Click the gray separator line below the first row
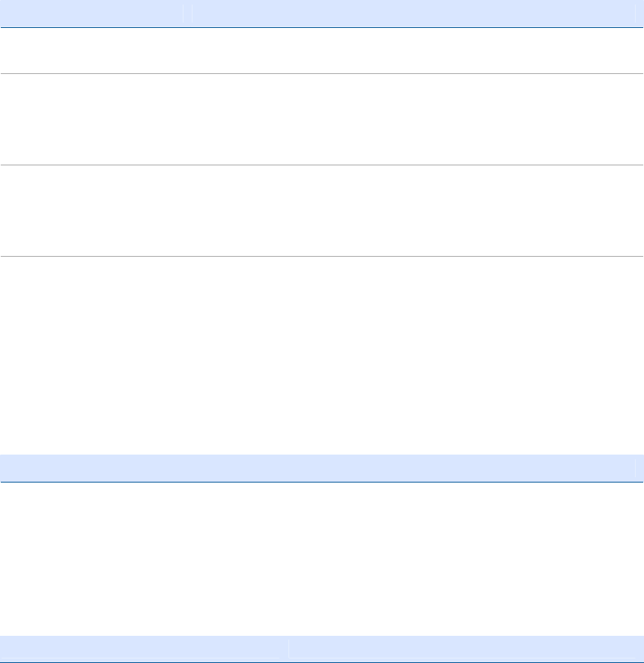Image resolution: width=644 pixels, height=663 pixels. [322, 73]
